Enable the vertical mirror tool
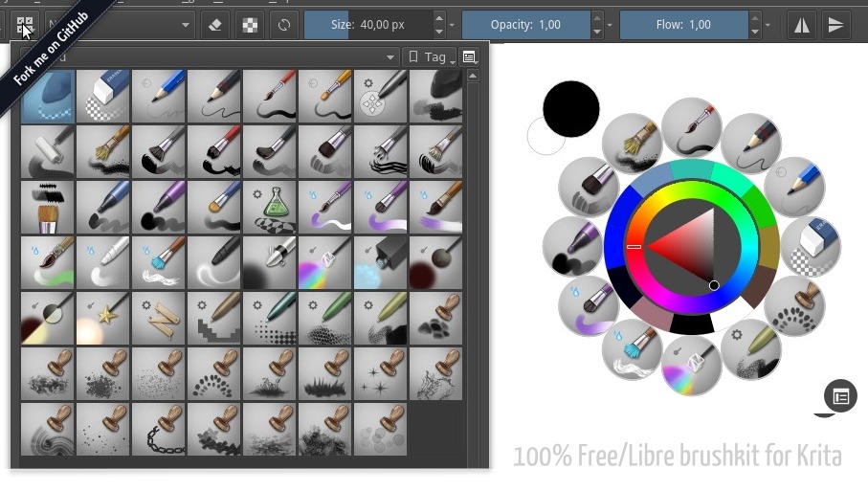Image resolution: width=868 pixels, height=491 pixels. 835,25
